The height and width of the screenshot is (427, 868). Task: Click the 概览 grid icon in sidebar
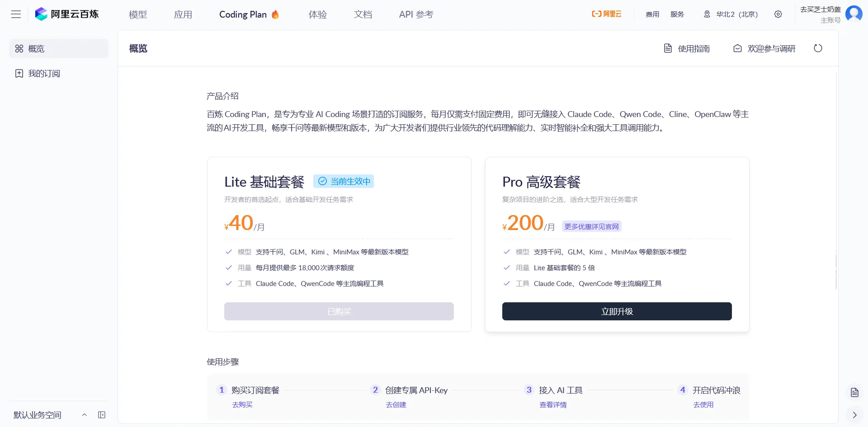19,48
